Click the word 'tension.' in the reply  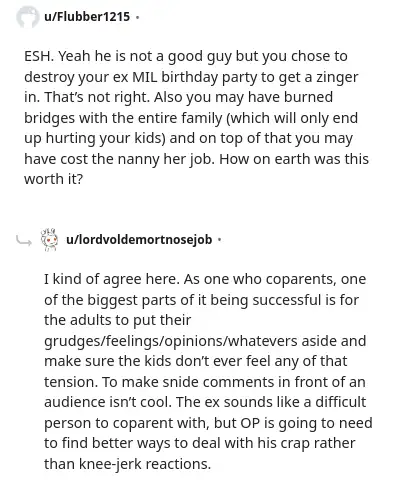[71, 382]
